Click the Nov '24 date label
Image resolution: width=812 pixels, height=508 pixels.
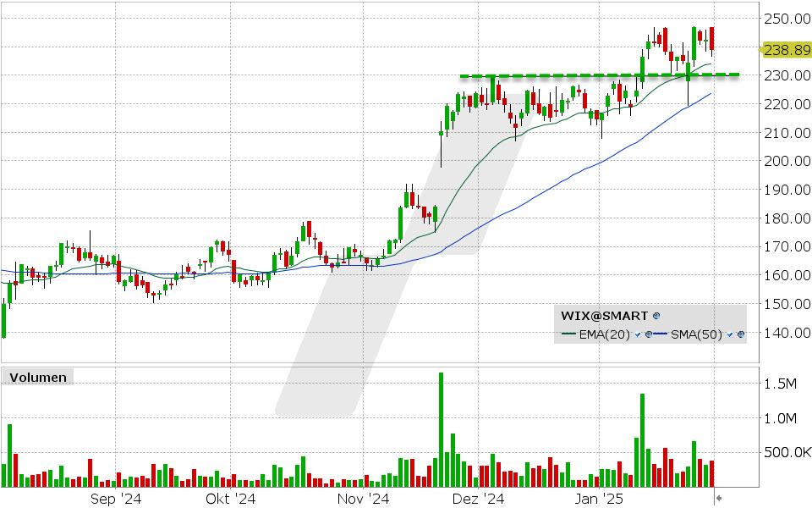coord(363,499)
